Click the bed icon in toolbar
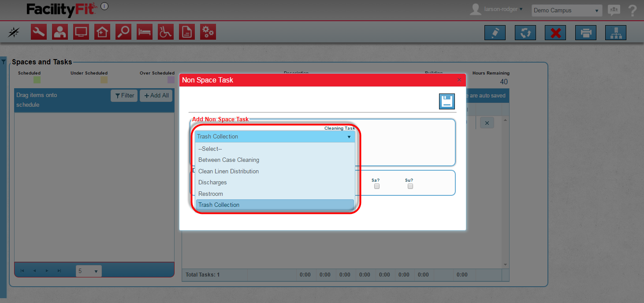 [145, 32]
